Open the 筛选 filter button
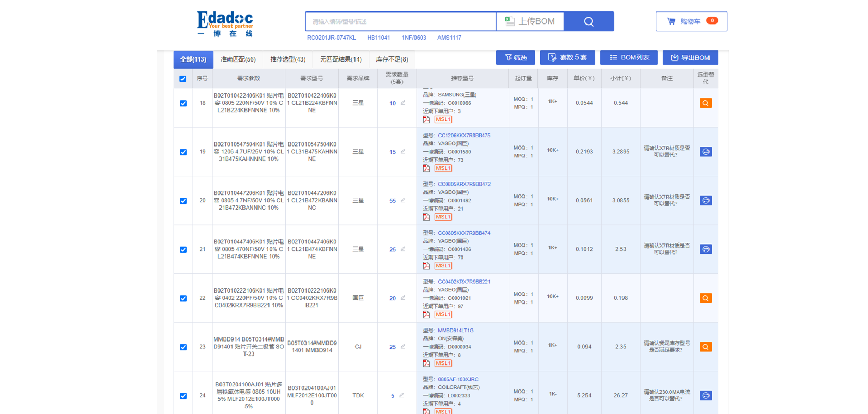The height and width of the screenshot is (414, 868). [516, 57]
